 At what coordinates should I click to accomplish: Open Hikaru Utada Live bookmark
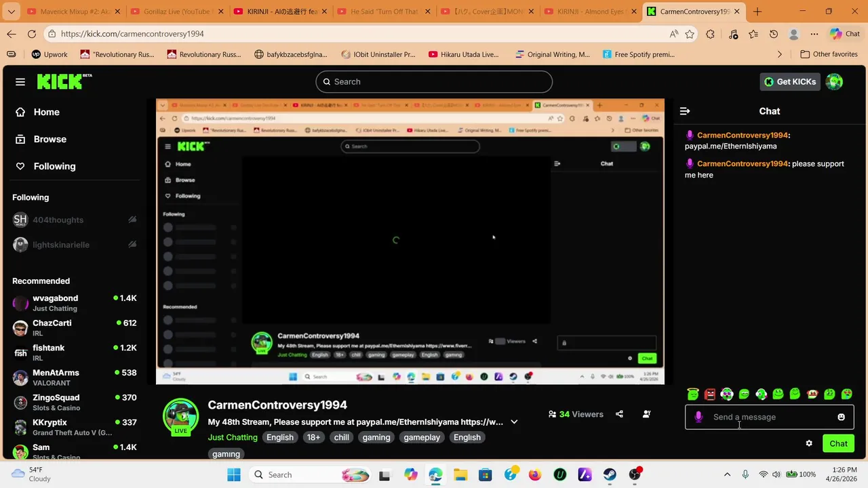click(464, 54)
